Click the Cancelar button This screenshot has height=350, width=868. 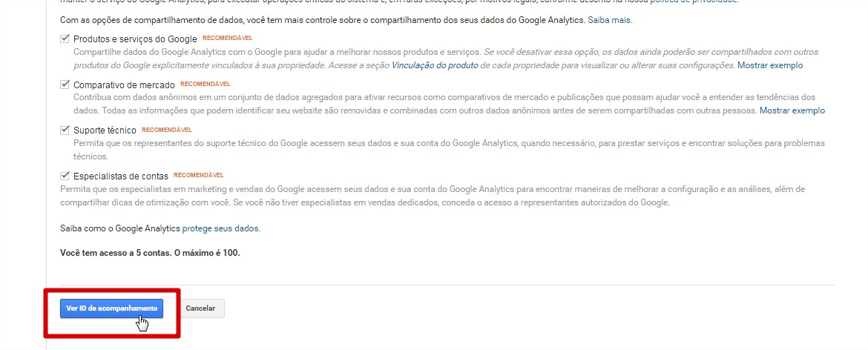click(200, 308)
